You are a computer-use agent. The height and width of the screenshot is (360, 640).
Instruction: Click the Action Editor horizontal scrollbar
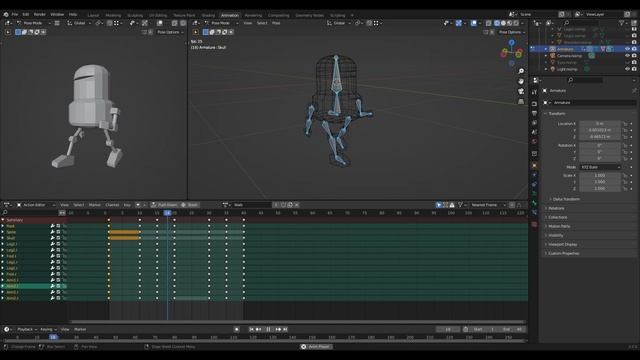coord(297,322)
